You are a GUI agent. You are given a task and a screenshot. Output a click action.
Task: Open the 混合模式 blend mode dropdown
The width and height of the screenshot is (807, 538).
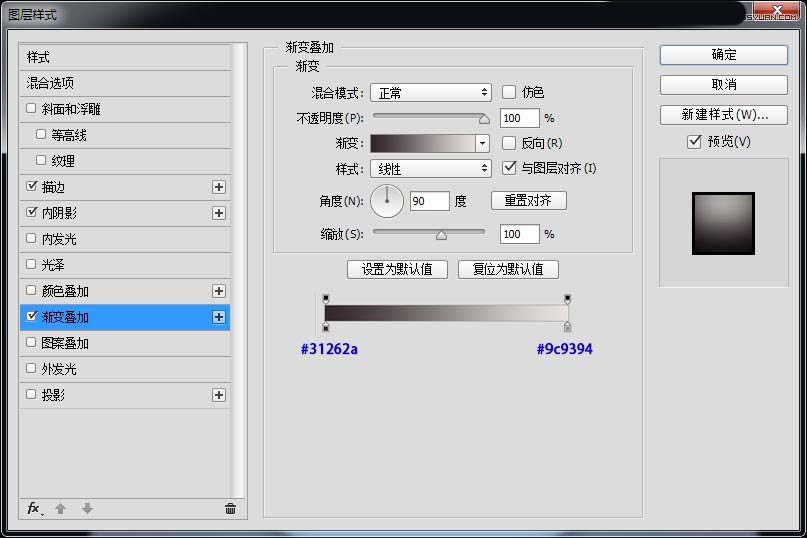[x=430, y=92]
